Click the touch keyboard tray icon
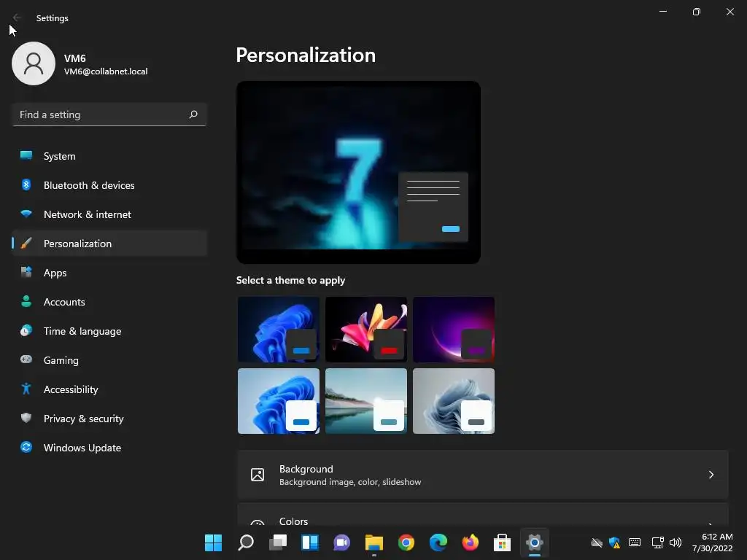747x560 pixels. 635,542
